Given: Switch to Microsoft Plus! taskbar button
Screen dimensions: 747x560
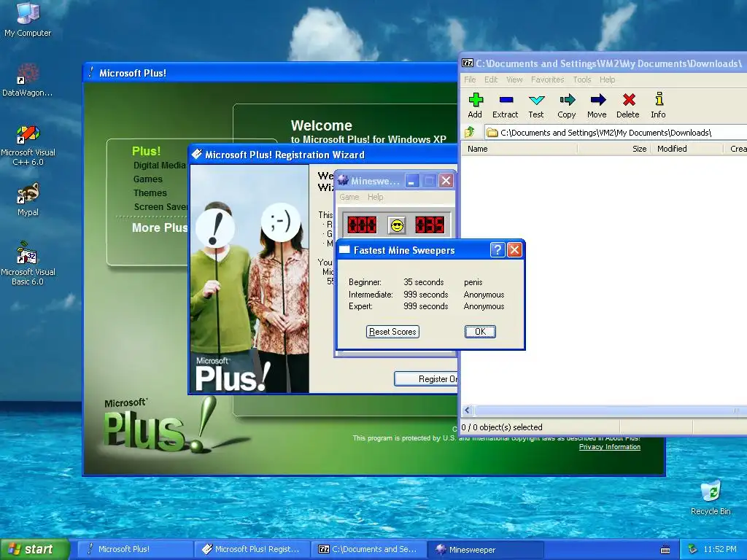Looking at the screenshot, I should point(135,550).
